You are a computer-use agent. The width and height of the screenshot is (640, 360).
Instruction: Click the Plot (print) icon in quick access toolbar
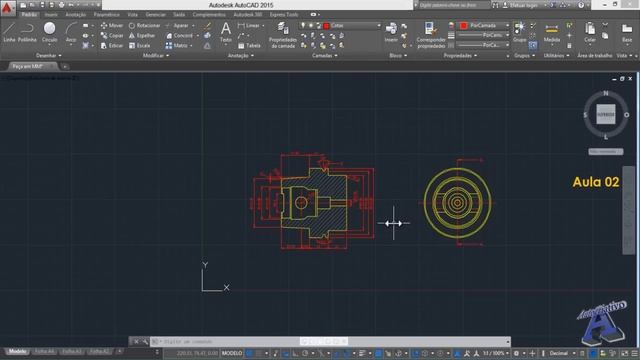click(62, 5)
